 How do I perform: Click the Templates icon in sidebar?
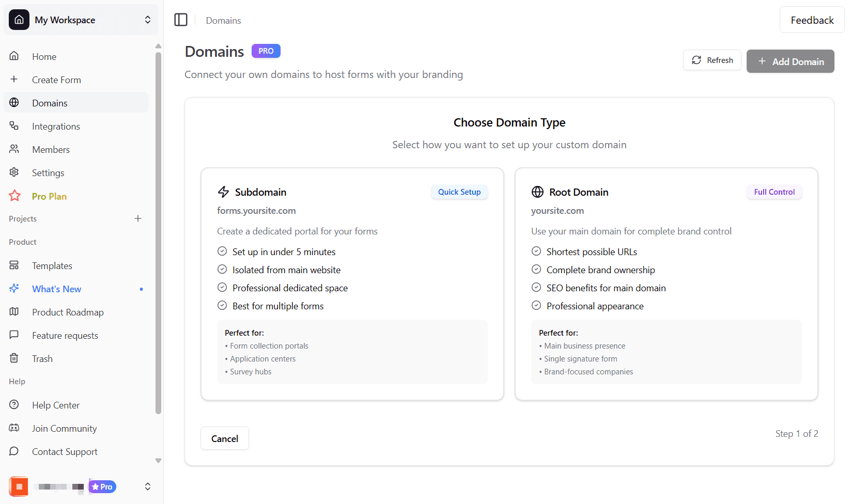point(14,265)
